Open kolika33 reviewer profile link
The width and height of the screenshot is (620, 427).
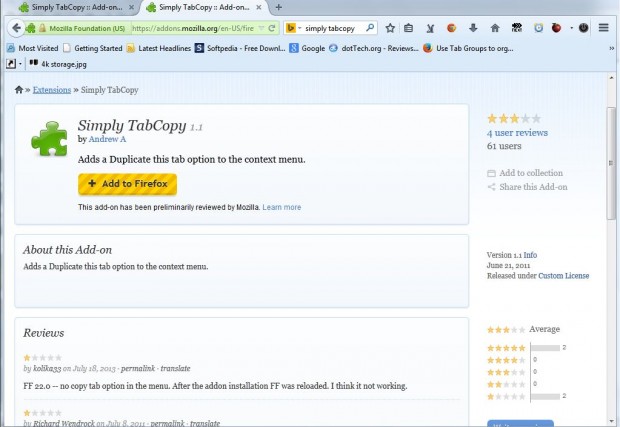47,368
